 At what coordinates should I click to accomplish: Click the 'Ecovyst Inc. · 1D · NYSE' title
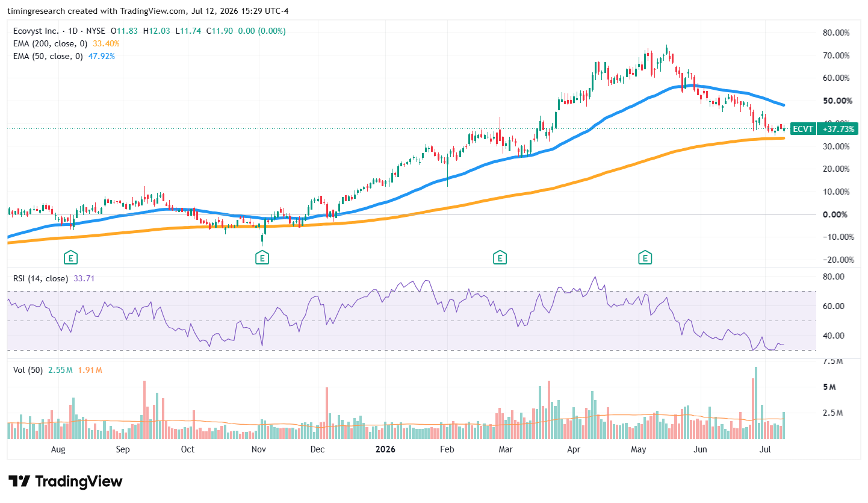(x=60, y=31)
